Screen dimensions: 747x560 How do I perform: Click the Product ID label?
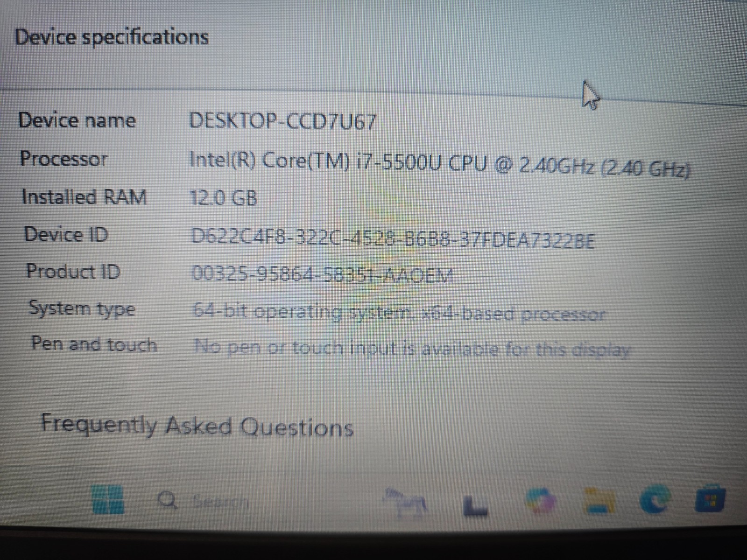[73, 271]
